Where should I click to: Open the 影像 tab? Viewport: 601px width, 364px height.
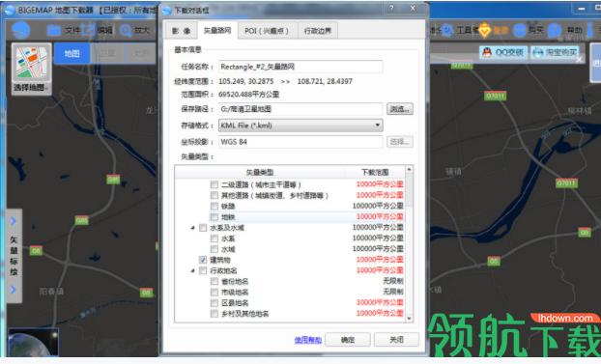tap(181, 31)
